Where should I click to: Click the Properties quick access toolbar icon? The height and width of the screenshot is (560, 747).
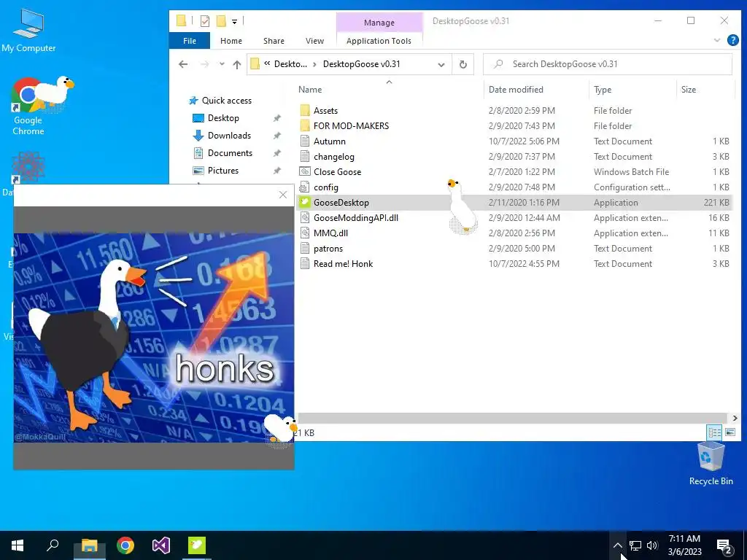(x=205, y=21)
